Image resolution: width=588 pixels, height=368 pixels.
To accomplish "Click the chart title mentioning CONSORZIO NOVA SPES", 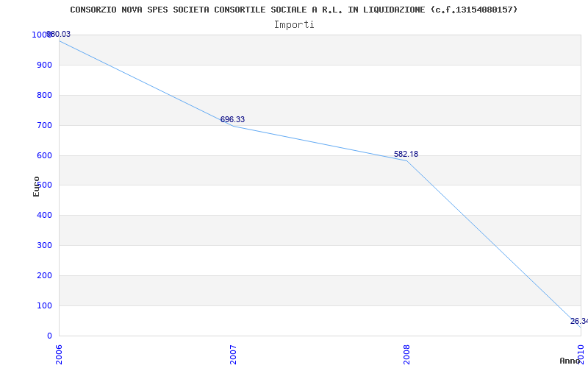I will [293, 10].
